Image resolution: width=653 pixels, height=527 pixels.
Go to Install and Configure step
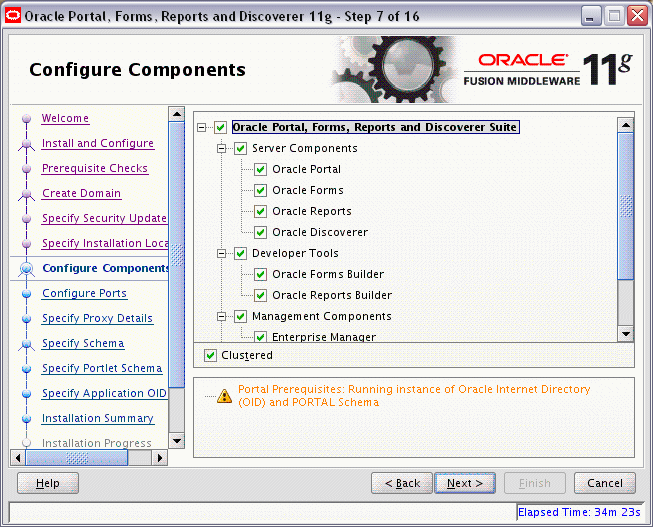point(98,143)
